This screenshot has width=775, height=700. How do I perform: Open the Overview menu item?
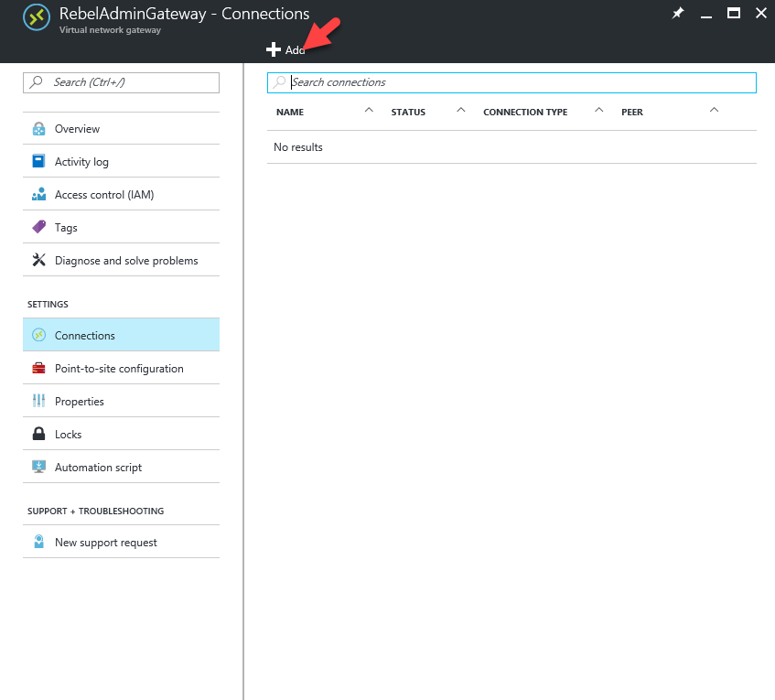pyautogui.click(x=121, y=128)
